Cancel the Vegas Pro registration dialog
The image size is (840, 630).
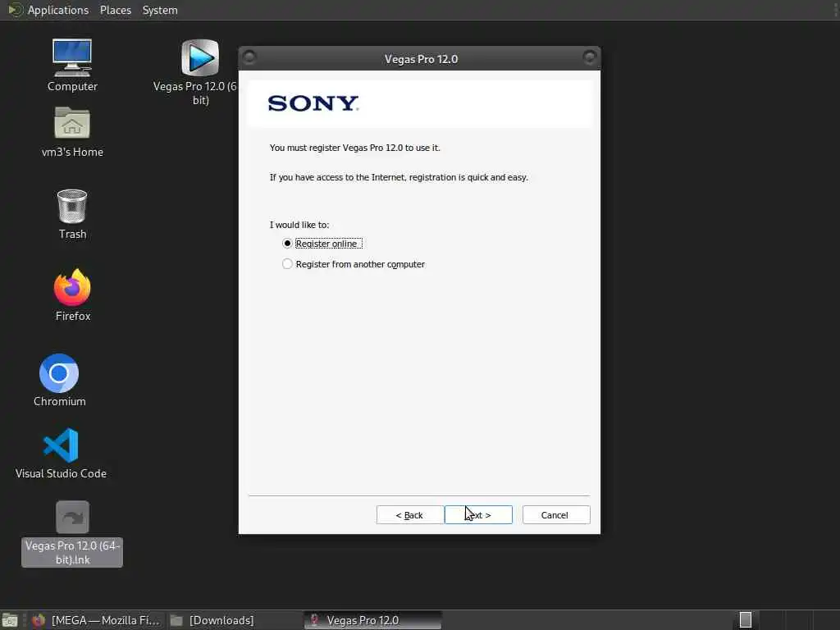[x=556, y=515]
